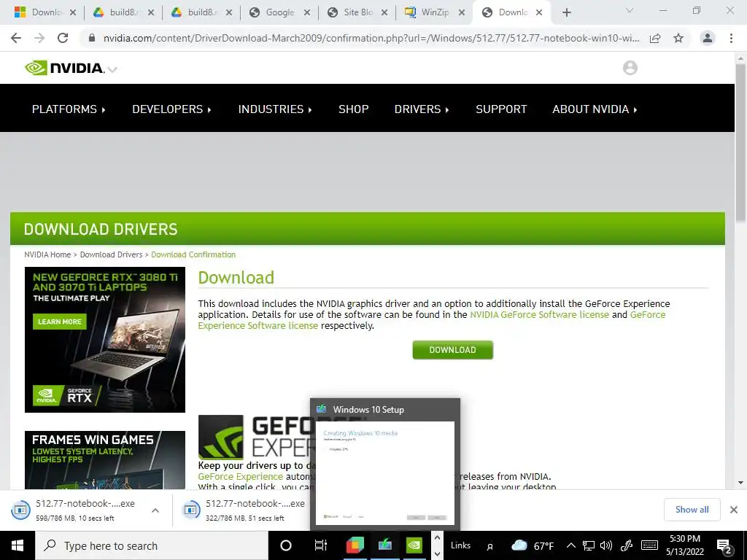Open the Windows Start menu
The height and width of the screenshot is (560, 747).
click(18, 545)
